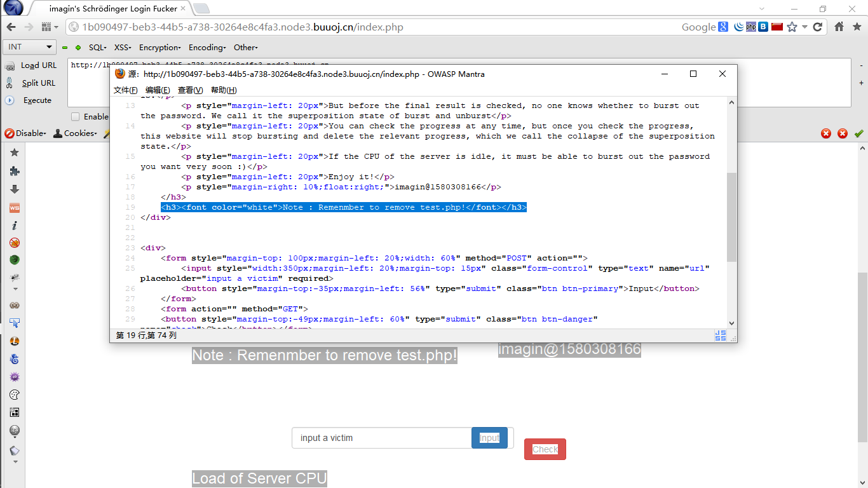Click the sidebar downloads arrow icon
Viewport: 868px width, 488px height.
[x=15, y=189]
